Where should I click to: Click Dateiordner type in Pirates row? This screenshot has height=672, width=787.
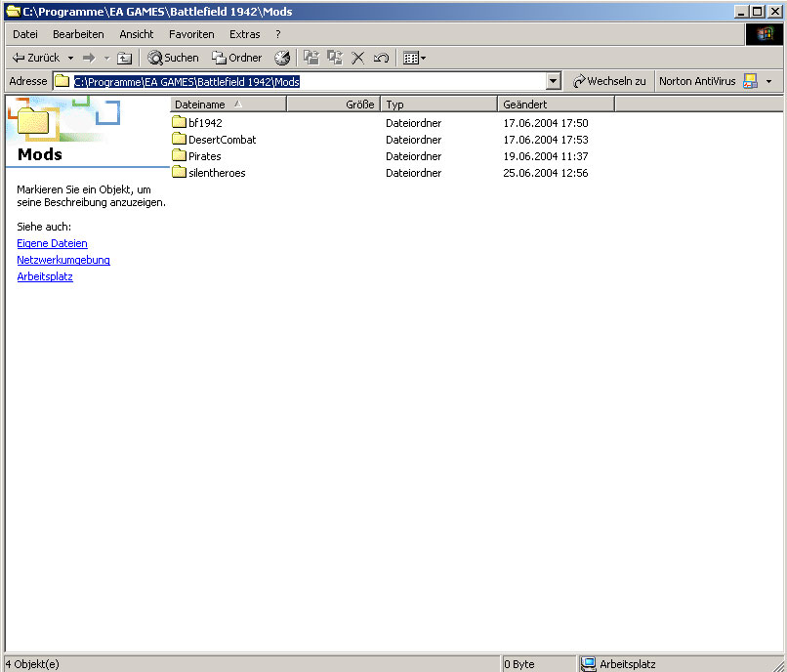414,156
